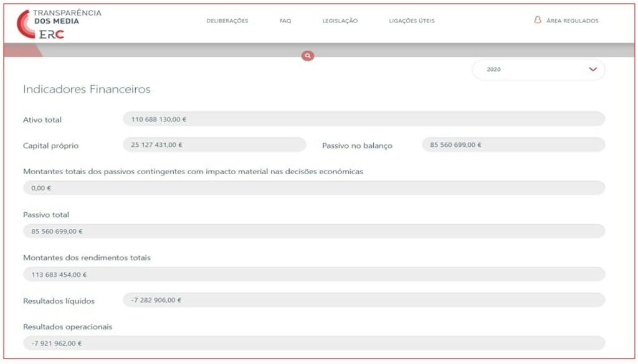The height and width of the screenshot is (364, 638).
Task: Click the user icon beside Área Regulados
Action: coord(537,21)
